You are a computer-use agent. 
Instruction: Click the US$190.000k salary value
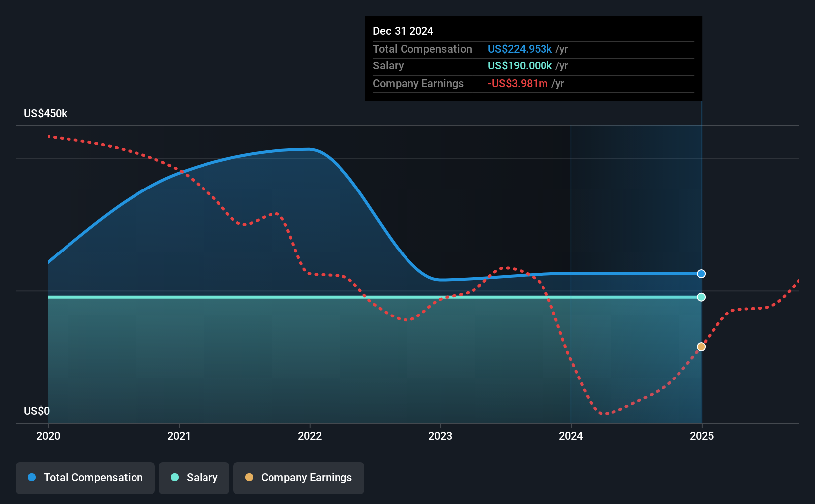[520, 65]
